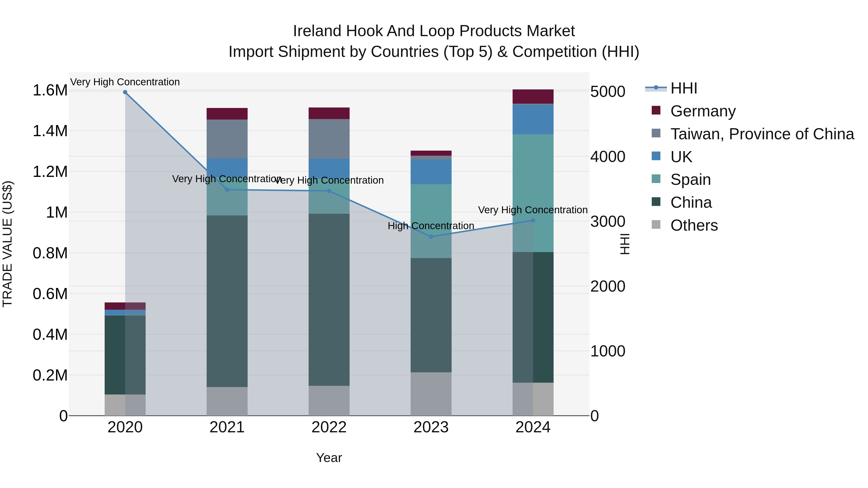Click the UK segment of 2024 bar
868x488 pixels.
click(533, 120)
